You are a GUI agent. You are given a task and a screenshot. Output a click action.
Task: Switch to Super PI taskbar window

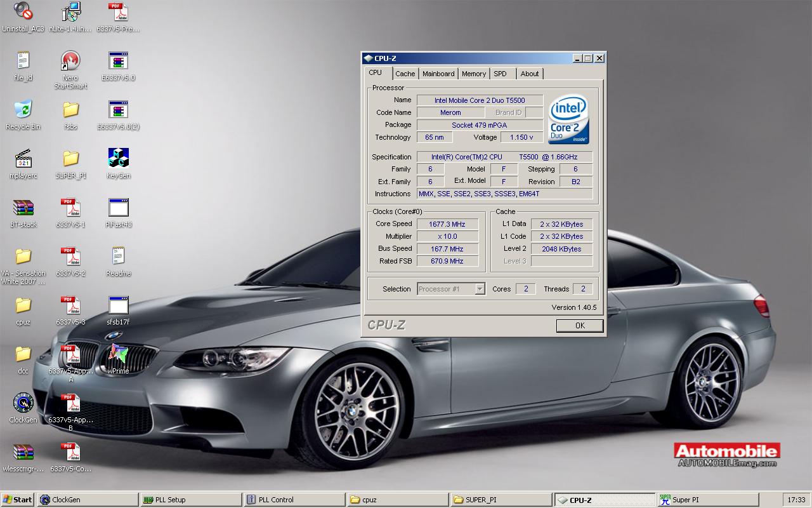point(708,500)
